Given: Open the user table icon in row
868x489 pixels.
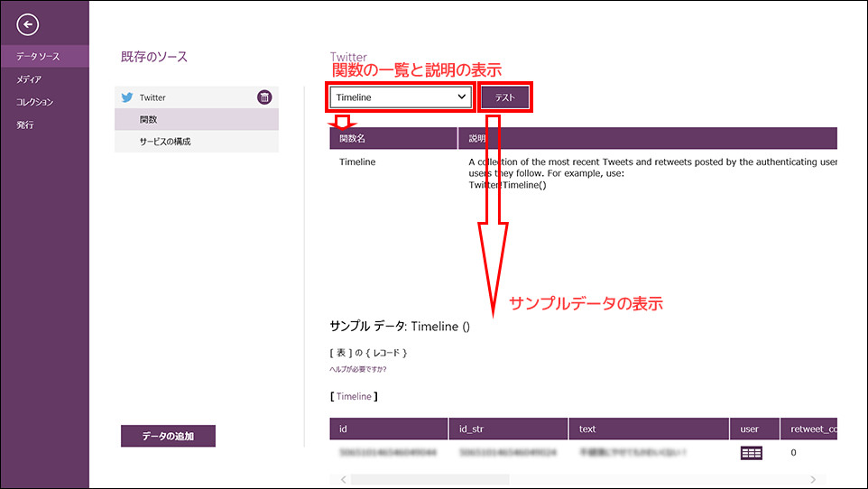Looking at the screenshot, I should coord(752,453).
